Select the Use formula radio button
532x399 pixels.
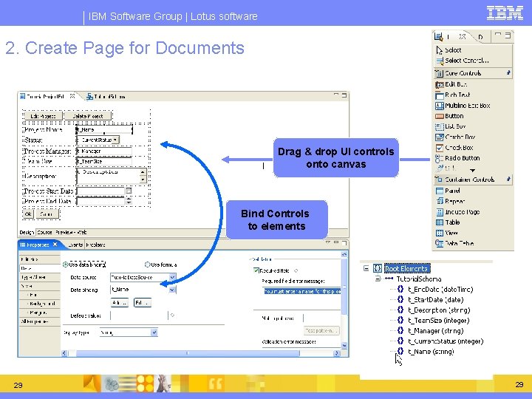[147, 265]
